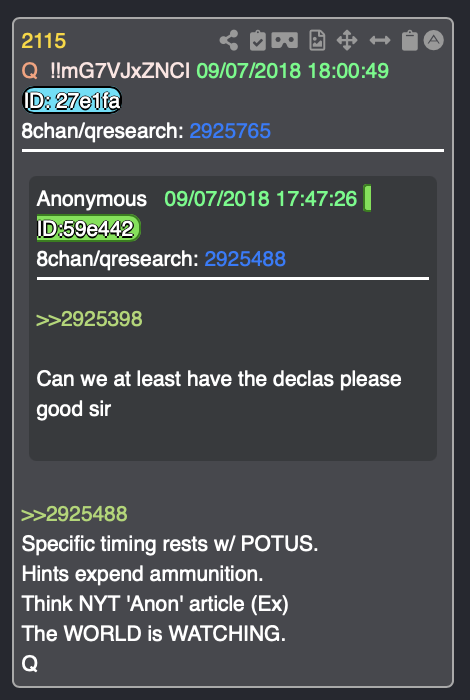Click the Q tripcode !!mG7VJxZNCI

pos(120,71)
